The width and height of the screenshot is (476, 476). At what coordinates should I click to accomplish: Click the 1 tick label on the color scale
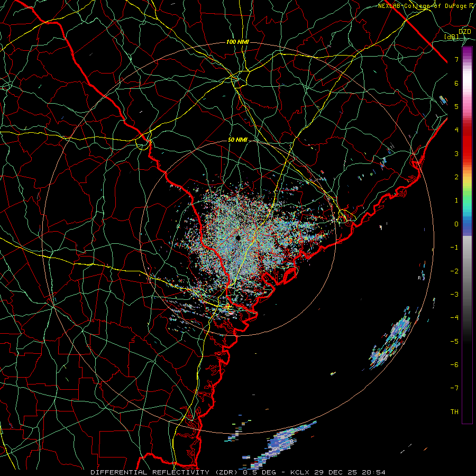point(456,200)
